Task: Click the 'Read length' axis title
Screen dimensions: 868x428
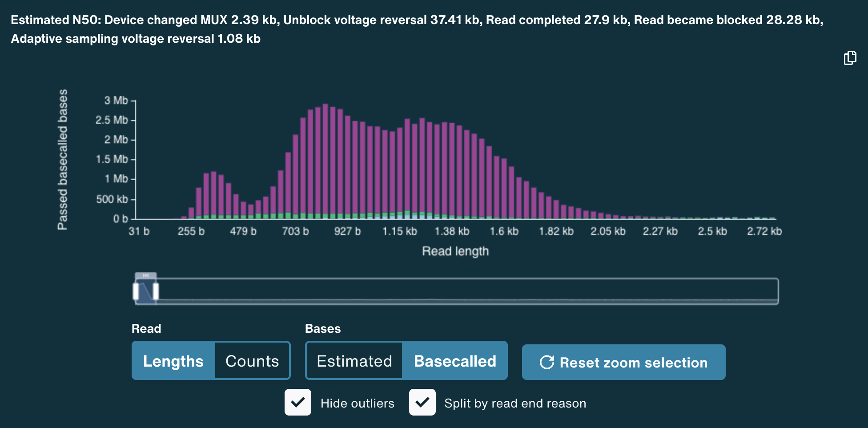Action: pos(455,251)
